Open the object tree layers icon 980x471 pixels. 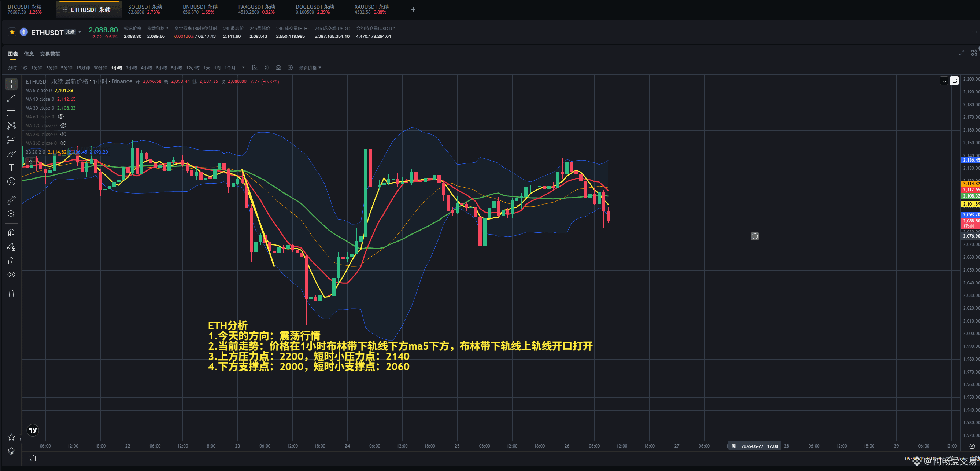pyautogui.click(x=11, y=451)
